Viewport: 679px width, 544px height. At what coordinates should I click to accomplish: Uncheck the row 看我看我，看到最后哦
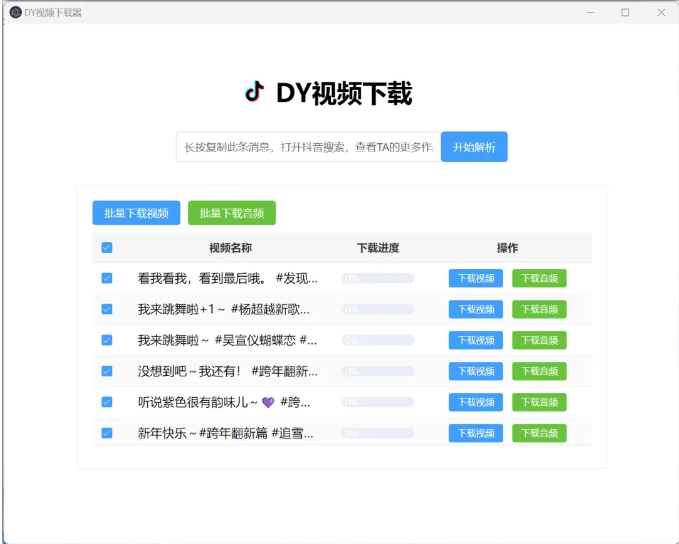click(107, 278)
